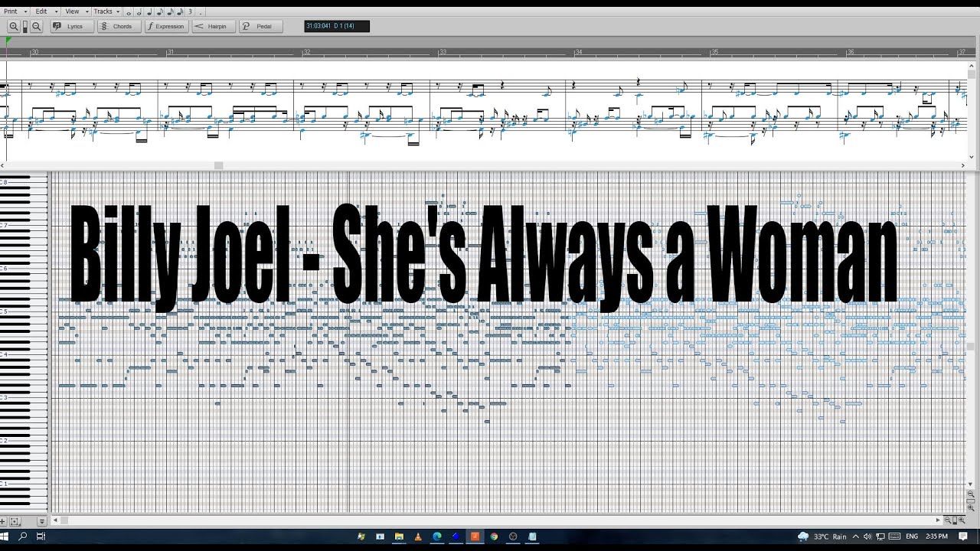The width and height of the screenshot is (980, 551).
Task: Toggle the dotted note modifier
Action: tap(201, 12)
